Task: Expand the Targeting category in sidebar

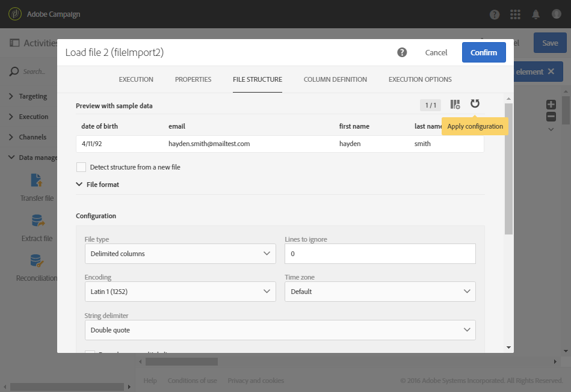Action: [32, 96]
